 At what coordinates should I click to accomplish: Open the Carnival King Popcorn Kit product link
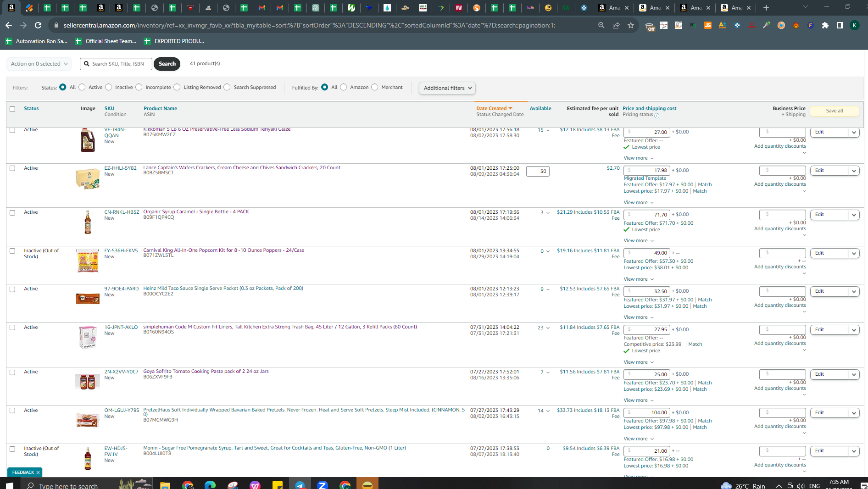point(223,250)
